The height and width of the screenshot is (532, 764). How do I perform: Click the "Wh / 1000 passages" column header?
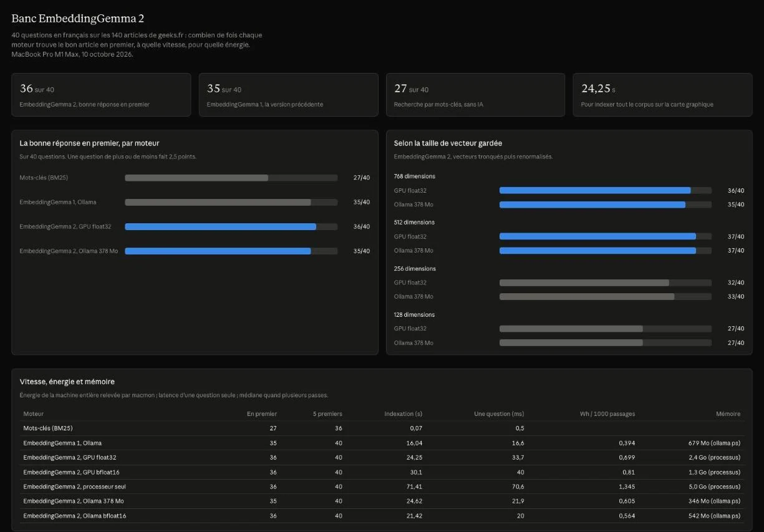click(607, 414)
